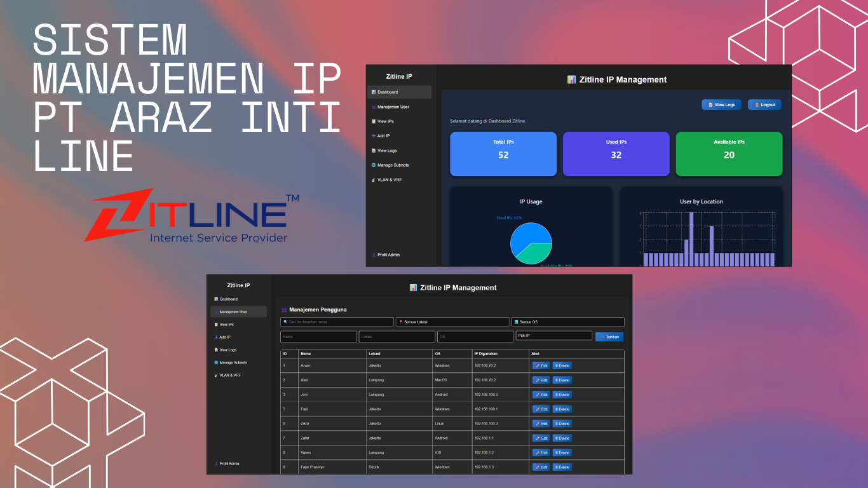Open the Pilih IP dropdown
Viewport: 868px width, 488px height.
[553, 336]
